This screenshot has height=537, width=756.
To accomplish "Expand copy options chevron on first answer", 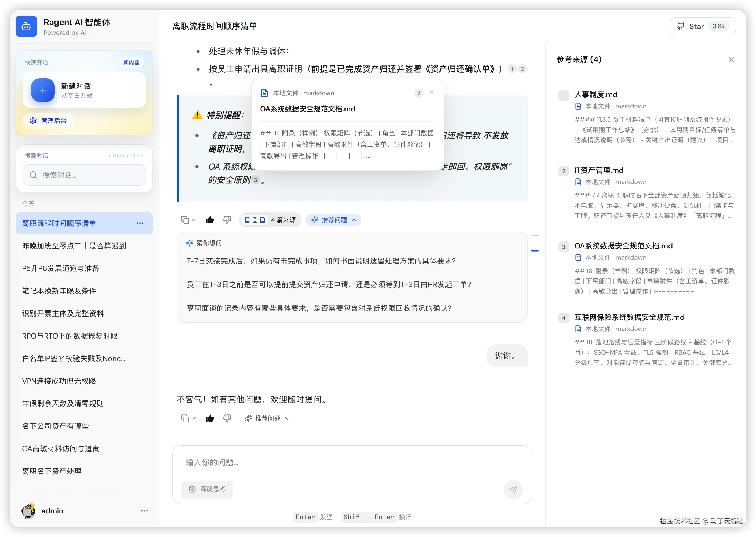I will coord(194,220).
